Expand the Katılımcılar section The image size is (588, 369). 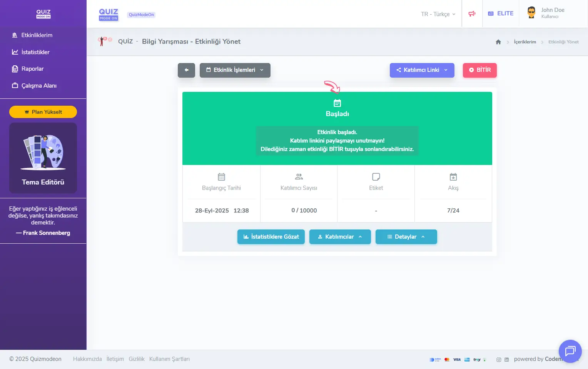coord(340,237)
